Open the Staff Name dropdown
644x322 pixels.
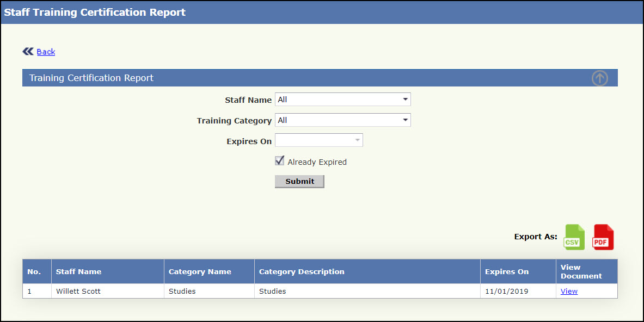342,100
